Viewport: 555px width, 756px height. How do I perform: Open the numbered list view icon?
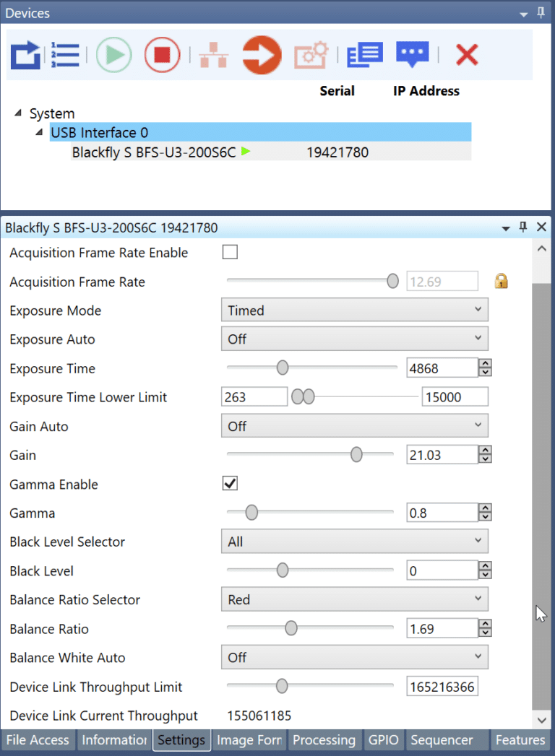point(64,56)
